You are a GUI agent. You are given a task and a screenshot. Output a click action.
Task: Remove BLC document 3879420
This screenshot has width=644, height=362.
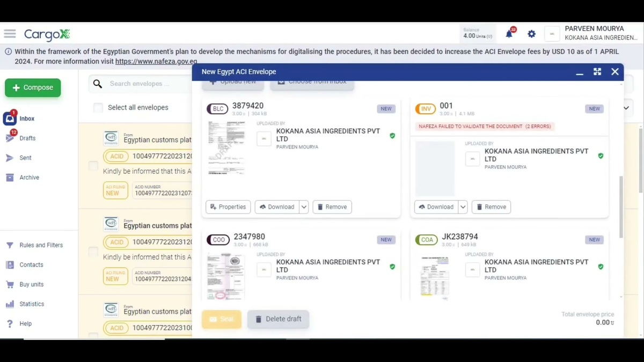(332, 207)
